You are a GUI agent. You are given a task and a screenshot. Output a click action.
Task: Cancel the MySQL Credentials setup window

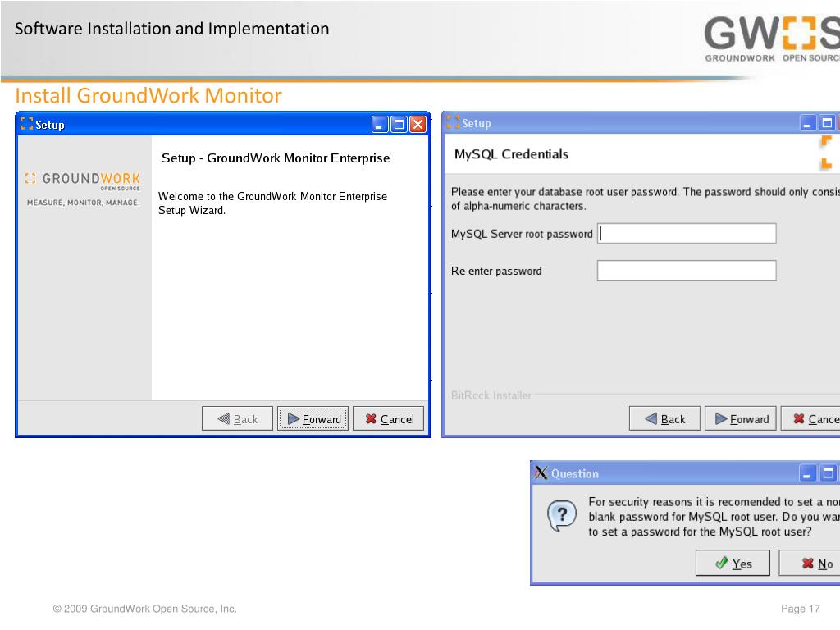[x=810, y=418]
